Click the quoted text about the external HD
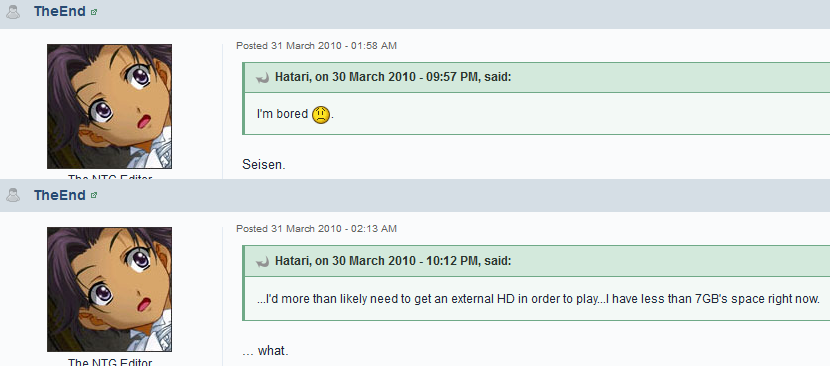 point(538,299)
